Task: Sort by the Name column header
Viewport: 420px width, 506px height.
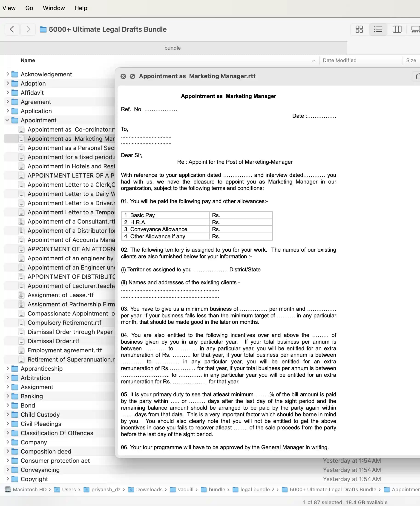Action: (x=28, y=60)
